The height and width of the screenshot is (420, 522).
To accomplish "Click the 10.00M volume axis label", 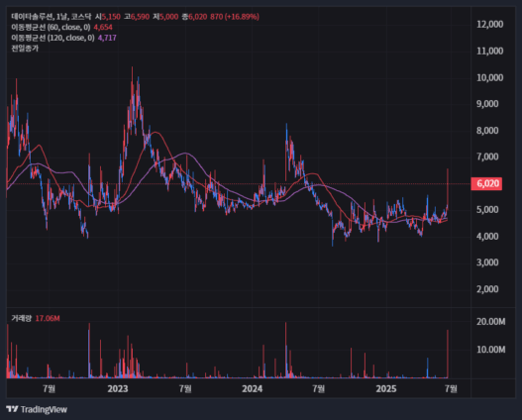I will (490, 350).
